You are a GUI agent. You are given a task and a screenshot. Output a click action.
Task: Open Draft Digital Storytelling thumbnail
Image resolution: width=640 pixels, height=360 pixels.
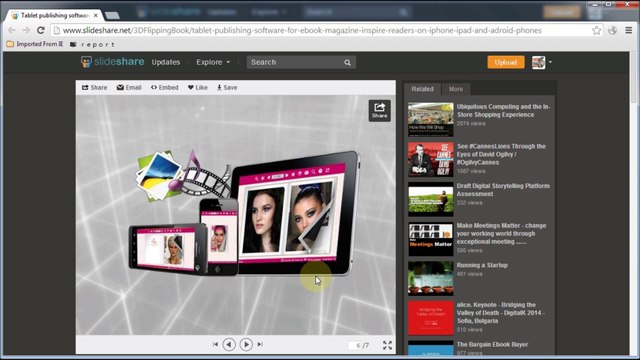(x=431, y=199)
